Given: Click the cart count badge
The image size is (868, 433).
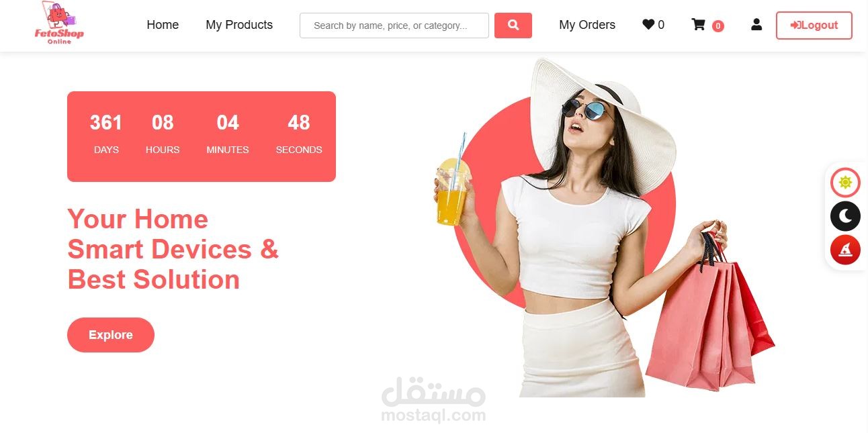Looking at the screenshot, I should (718, 26).
